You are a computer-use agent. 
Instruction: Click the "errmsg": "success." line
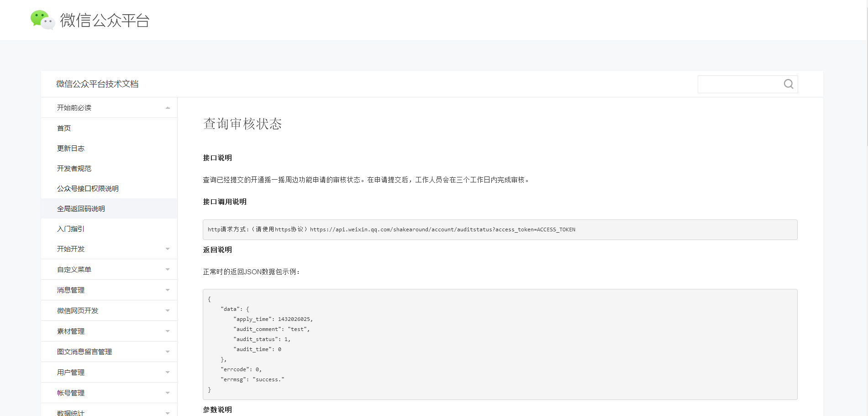click(x=252, y=379)
